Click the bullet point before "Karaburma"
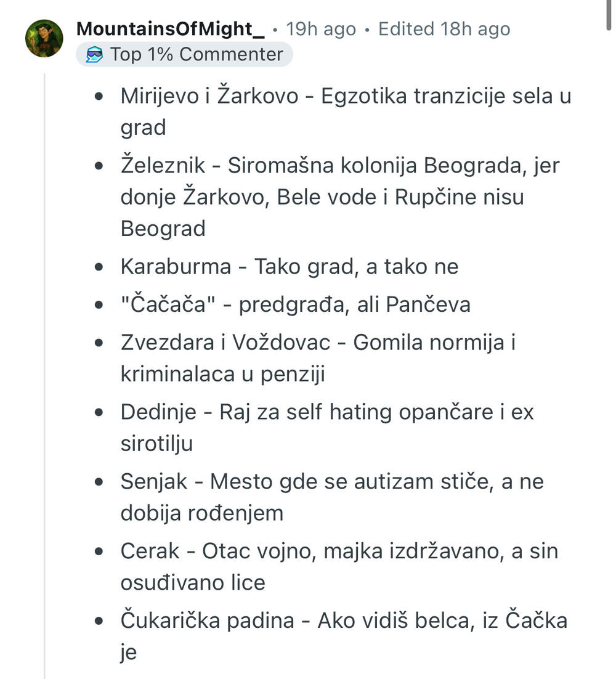Screen dimensions: 616x679 [x=99, y=267]
